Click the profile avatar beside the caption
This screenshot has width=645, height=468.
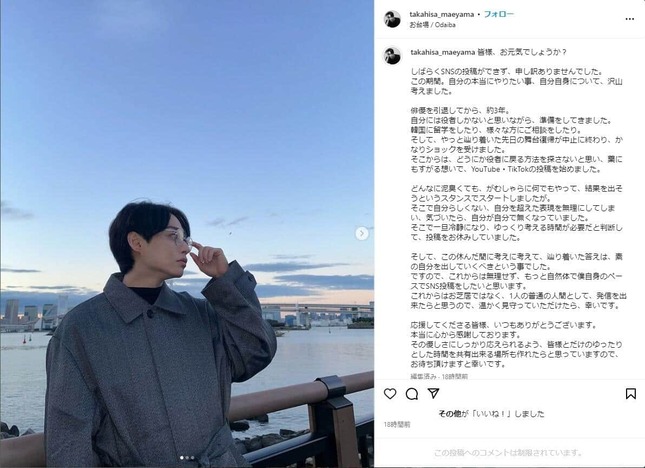tap(392, 55)
